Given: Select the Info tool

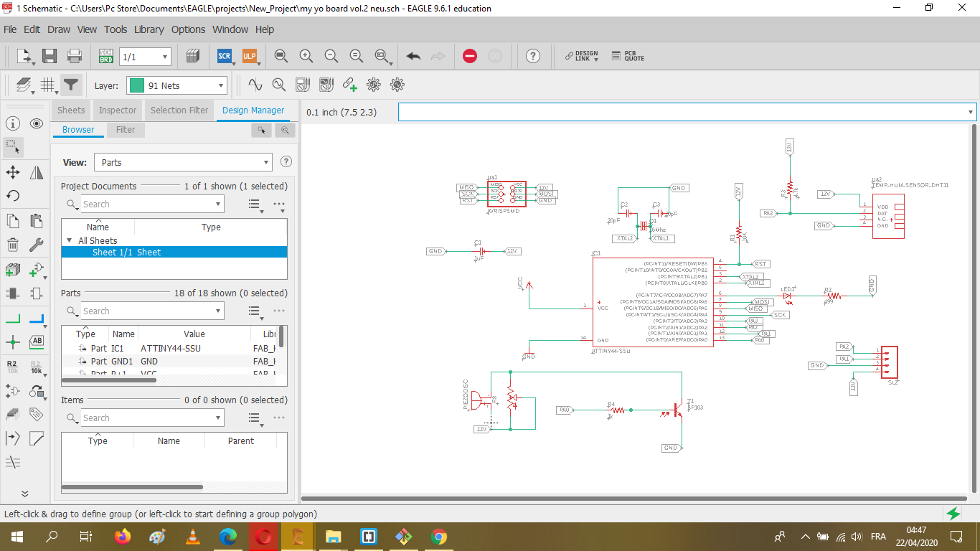Looking at the screenshot, I should click(x=13, y=123).
